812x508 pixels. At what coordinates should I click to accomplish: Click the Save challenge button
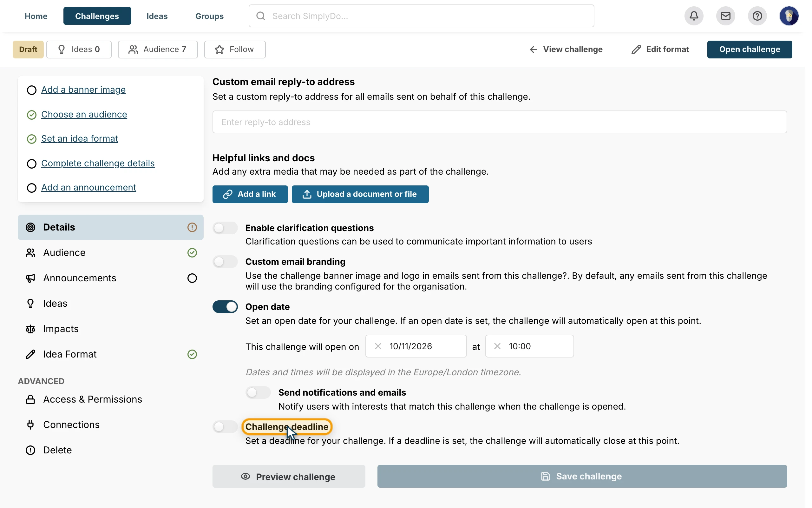(x=582, y=476)
